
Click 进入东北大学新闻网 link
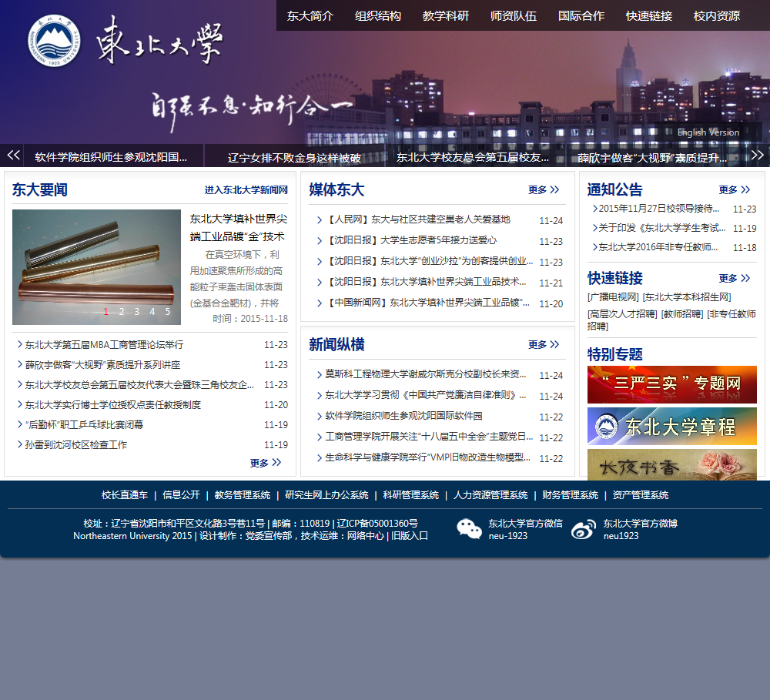(246, 190)
